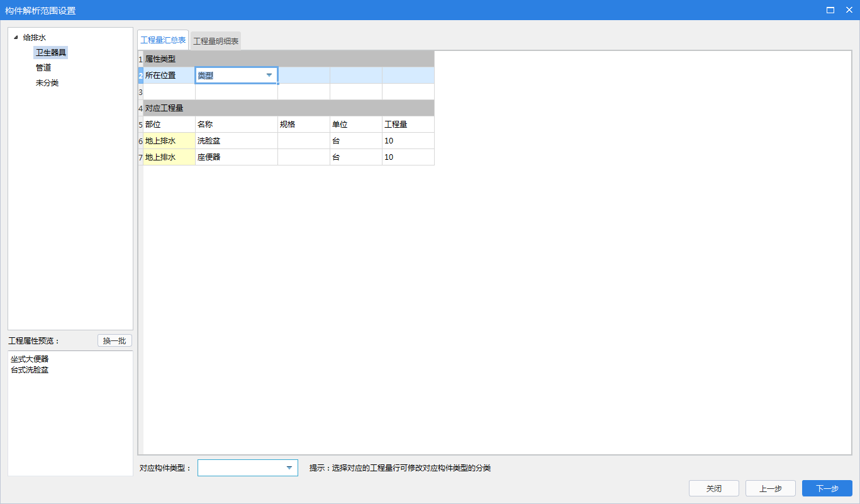Select 卫生器具 in the tree
Viewport: 860px width, 504px height.
click(50, 53)
